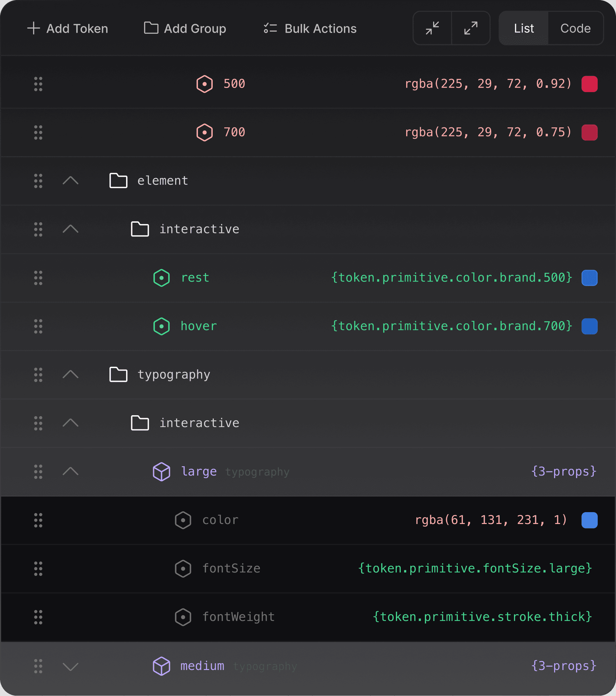Collapse the large typography token chevron
Image resolution: width=616 pixels, height=696 pixels.
(x=71, y=471)
